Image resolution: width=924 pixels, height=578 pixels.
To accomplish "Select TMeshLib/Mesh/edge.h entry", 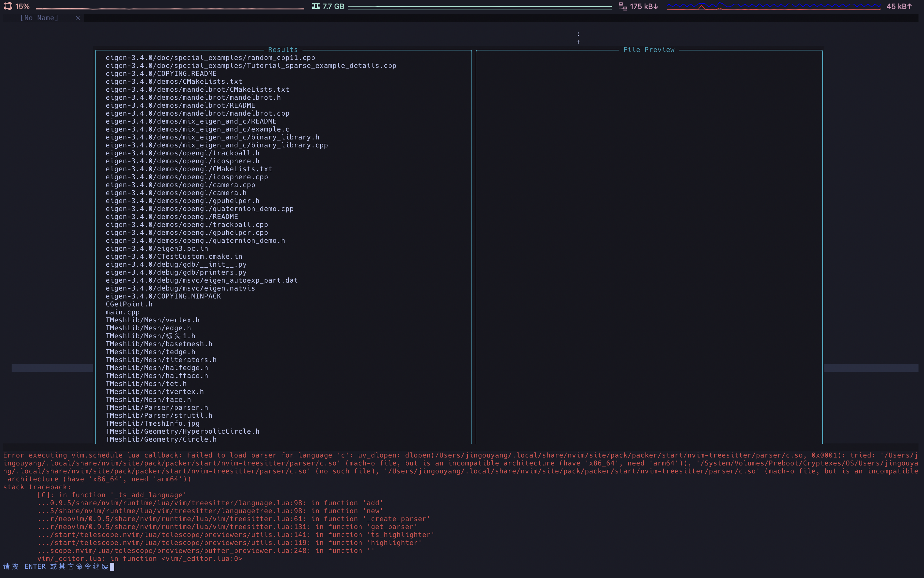I will (148, 328).
